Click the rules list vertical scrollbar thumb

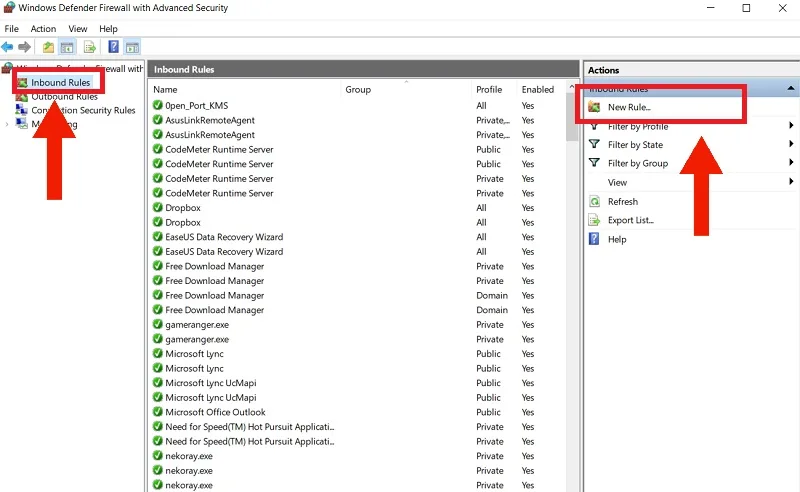tap(571, 118)
